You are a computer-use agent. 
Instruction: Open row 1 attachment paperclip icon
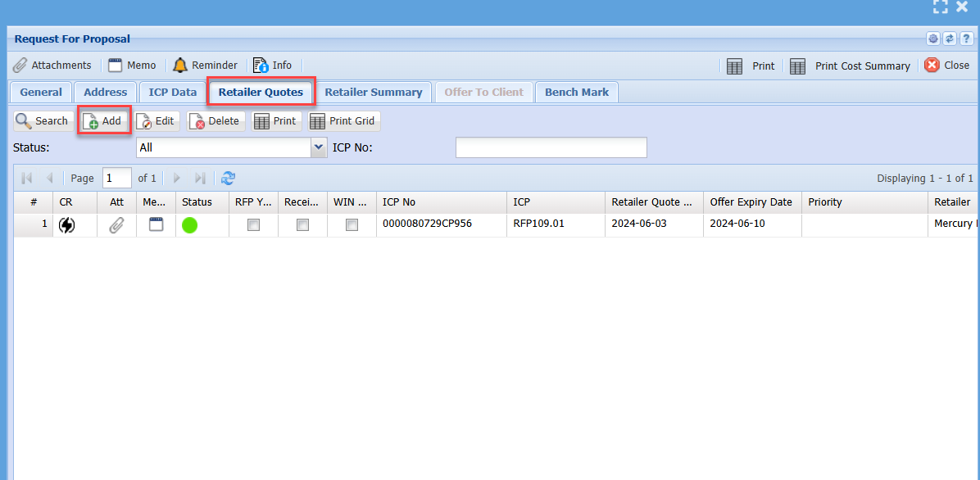click(x=117, y=224)
